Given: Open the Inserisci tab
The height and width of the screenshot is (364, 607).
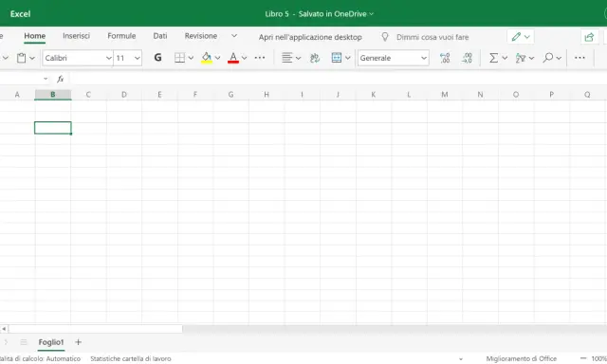Looking at the screenshot, I should [x=76, y=36].
